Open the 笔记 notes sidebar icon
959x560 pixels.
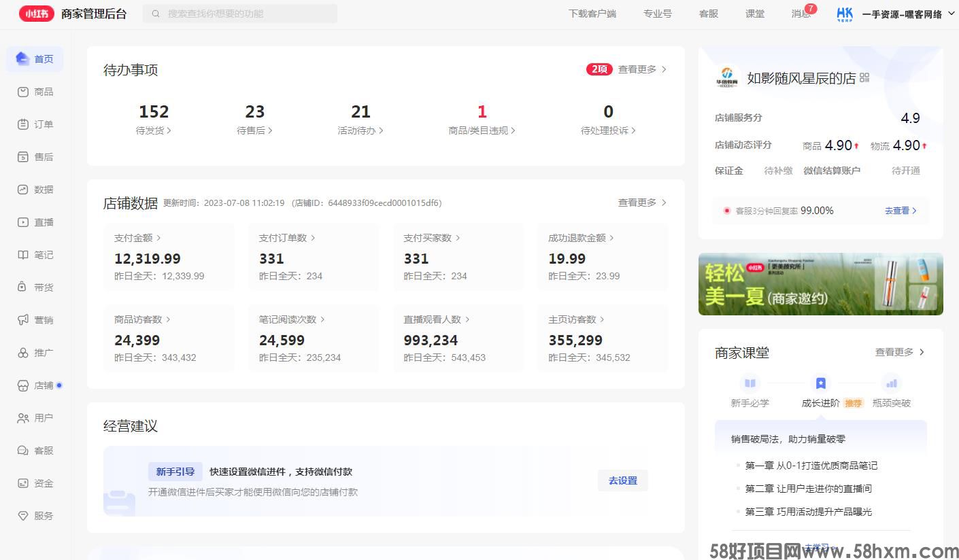click(22, 254)
